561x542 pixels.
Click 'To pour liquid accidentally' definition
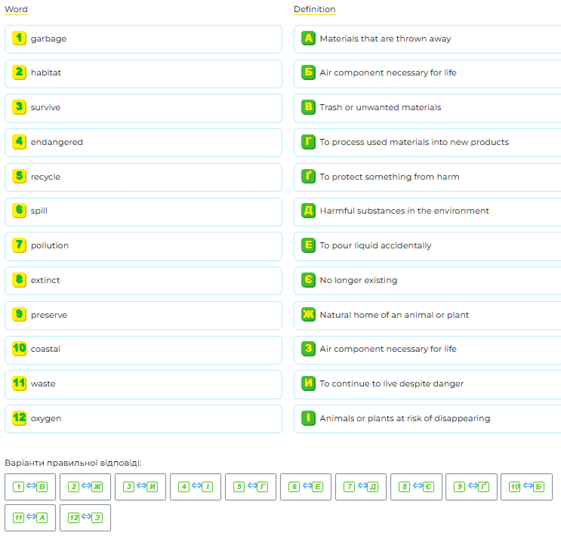point(376,245)
